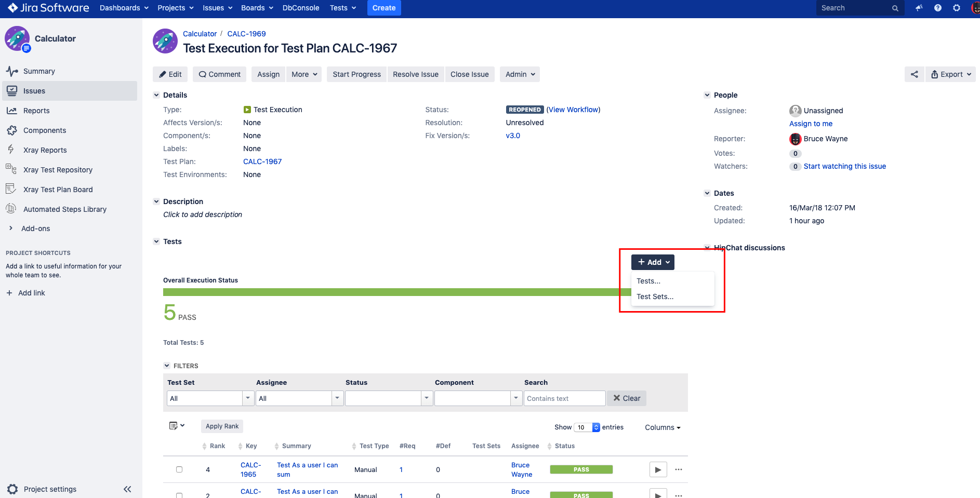
Task: Sort by the Rank column arrows
Action: pyautogui.click(x=204, y=446)
